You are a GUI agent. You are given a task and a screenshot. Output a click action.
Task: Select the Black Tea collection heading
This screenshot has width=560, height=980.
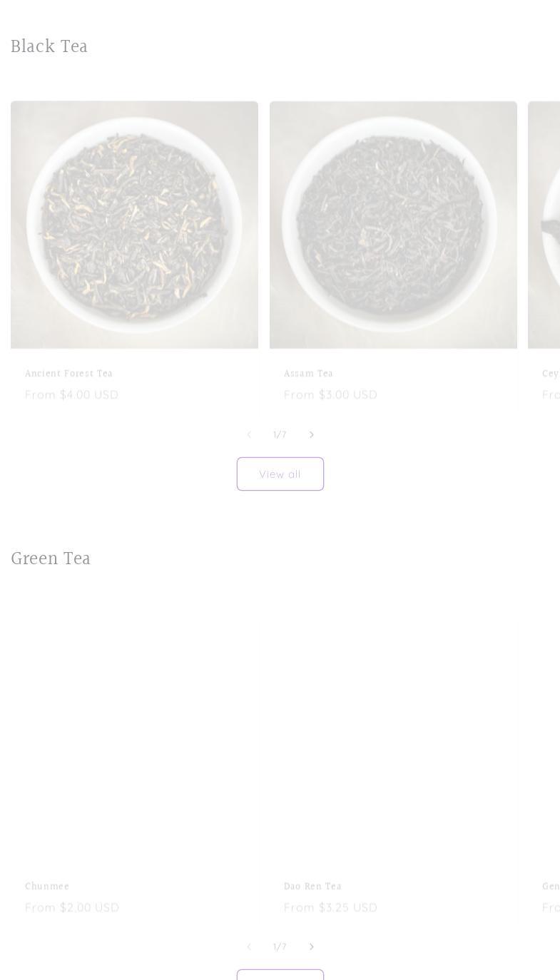[x=49, y=46]
